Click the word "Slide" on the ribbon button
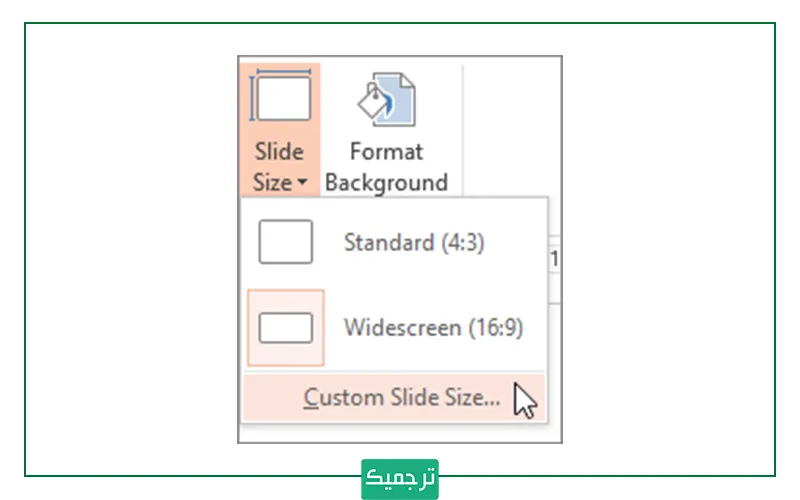The image size is (800, 500). (x=279, y=152)
